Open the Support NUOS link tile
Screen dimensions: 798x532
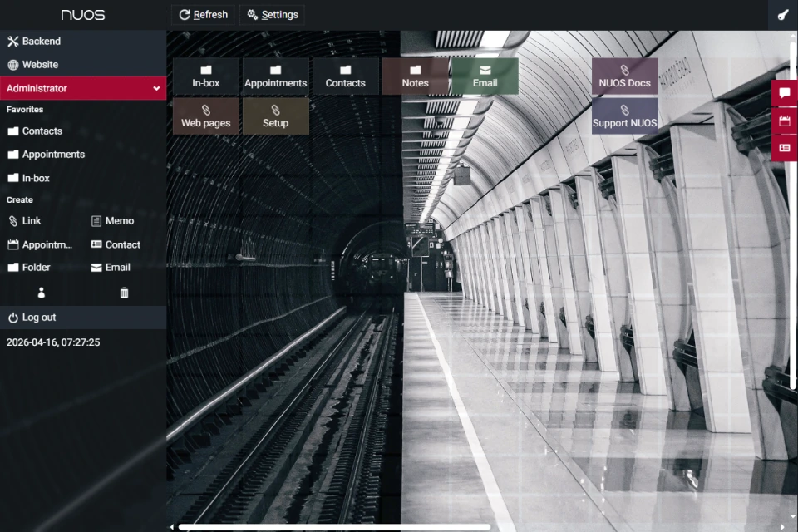click(624, 116)
